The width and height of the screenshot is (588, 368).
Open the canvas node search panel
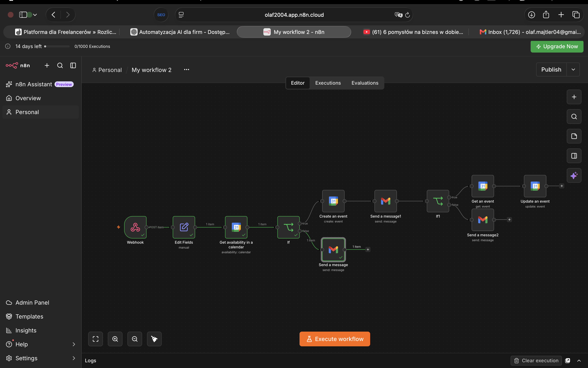click(x=574, y=117)
